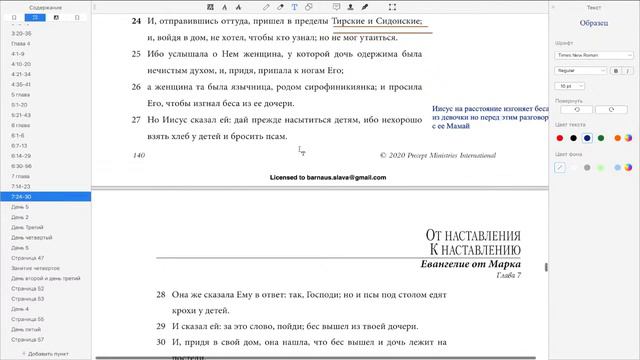The image size is (640, 360).
Task: Add a note comment annotation
Action: [x=336, y=7]
